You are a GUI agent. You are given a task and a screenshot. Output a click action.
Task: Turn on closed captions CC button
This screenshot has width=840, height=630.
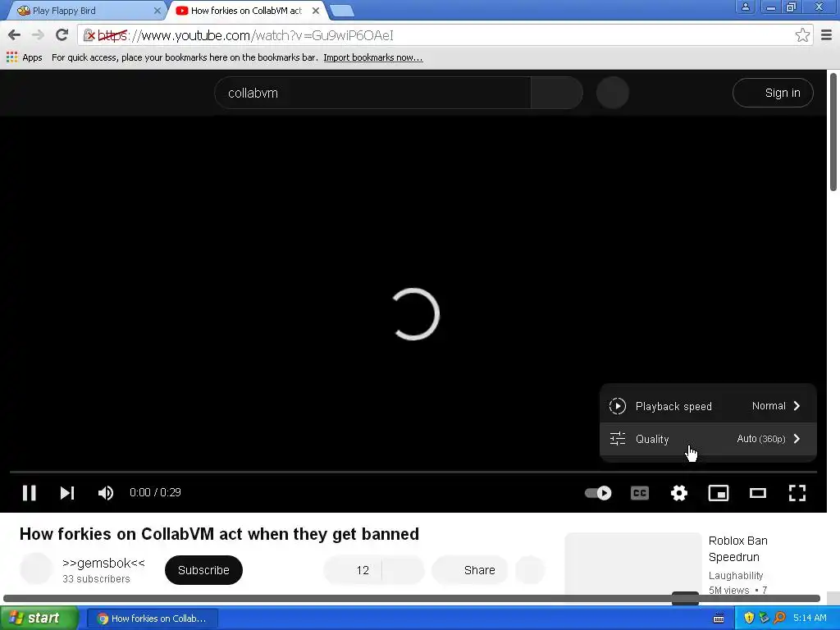pyautogui.click(x=640, y=493)
